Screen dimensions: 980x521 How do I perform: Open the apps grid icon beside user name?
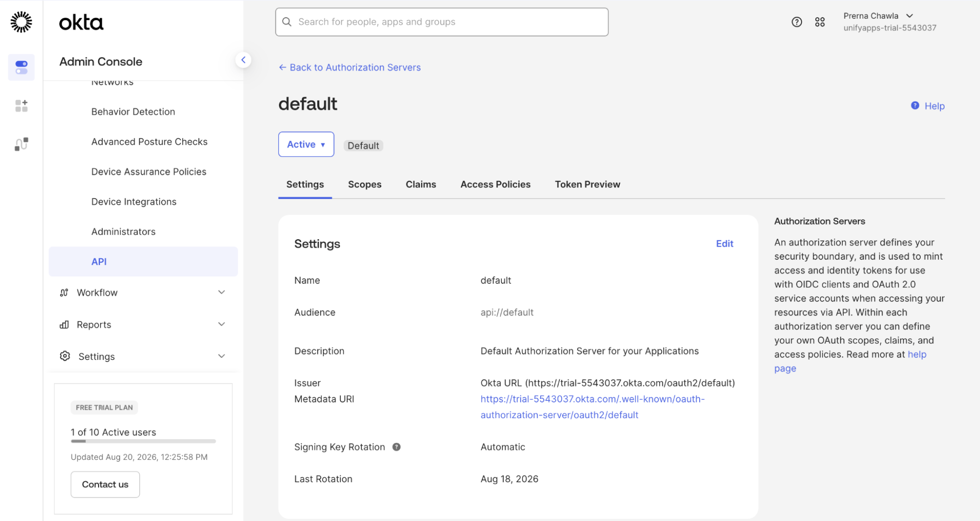[x=820, y=22]
